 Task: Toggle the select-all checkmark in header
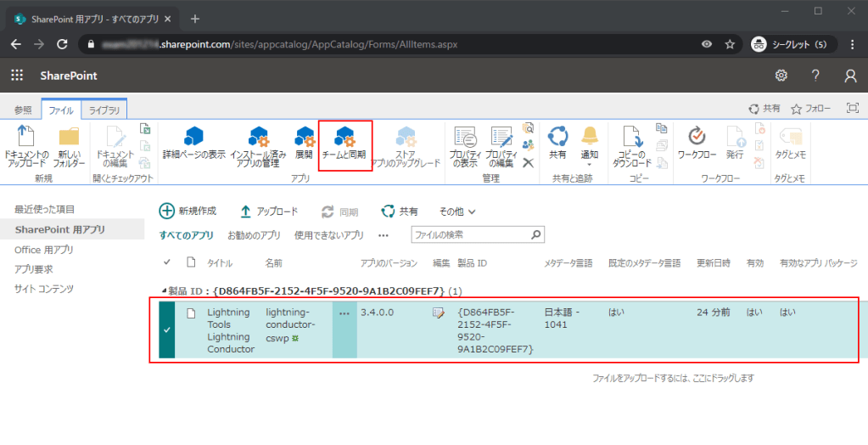(166, 262)
